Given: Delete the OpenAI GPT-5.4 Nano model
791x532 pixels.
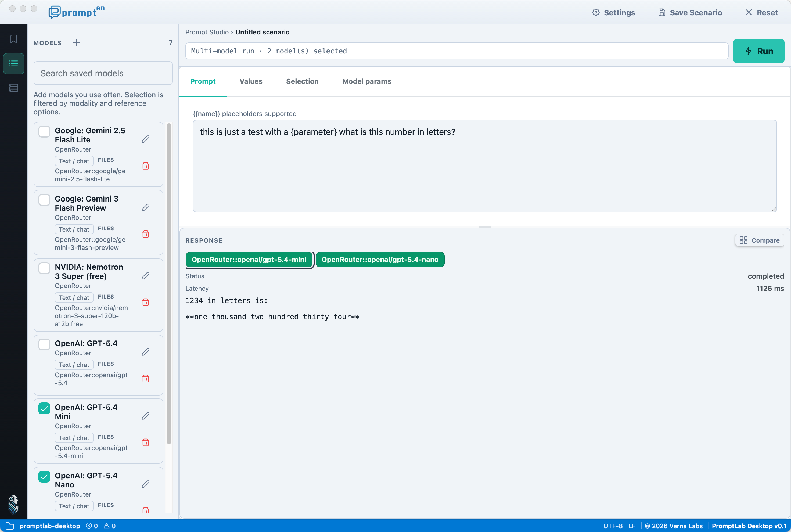Looking at the screenshot, I should (x=146, y=510).
